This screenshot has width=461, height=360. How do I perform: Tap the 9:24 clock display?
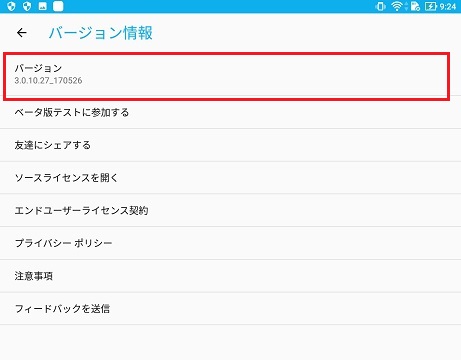447,6
